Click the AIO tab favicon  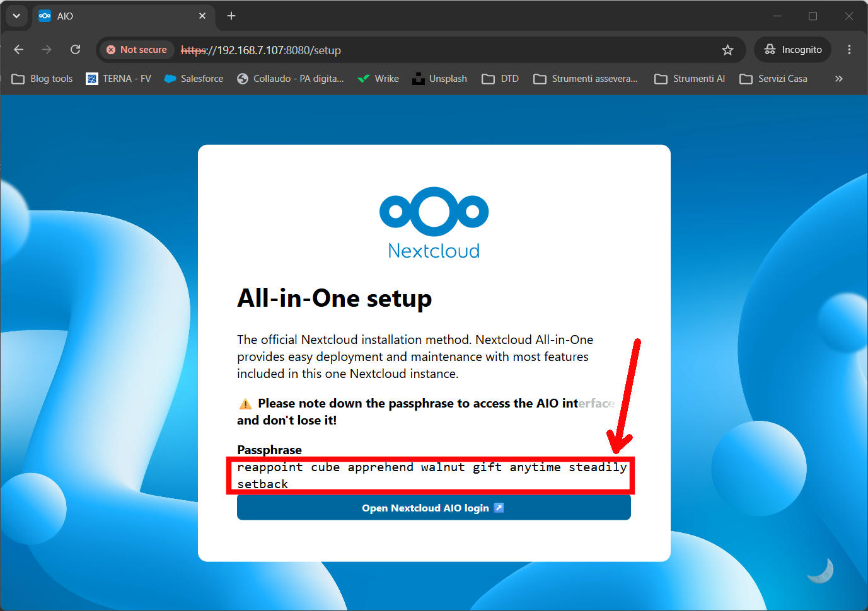click(x=45, y=16)
